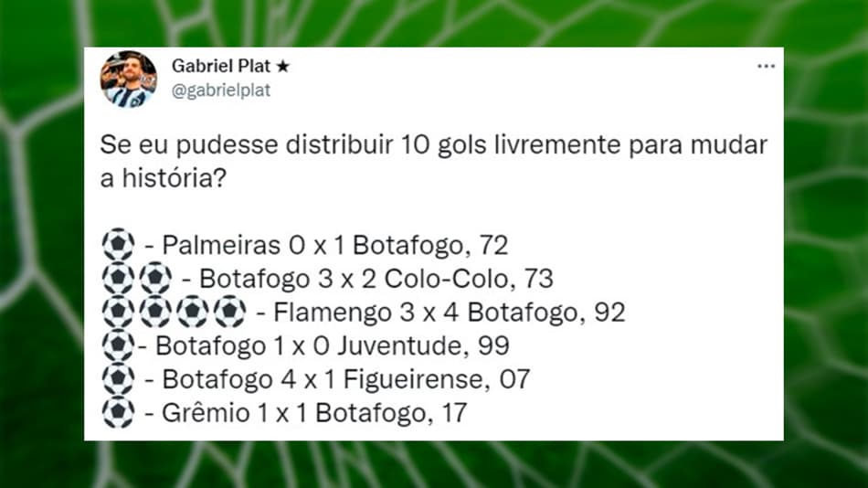
Task: Open the Gabriel Plat display name
Action: tap(221, 66)
